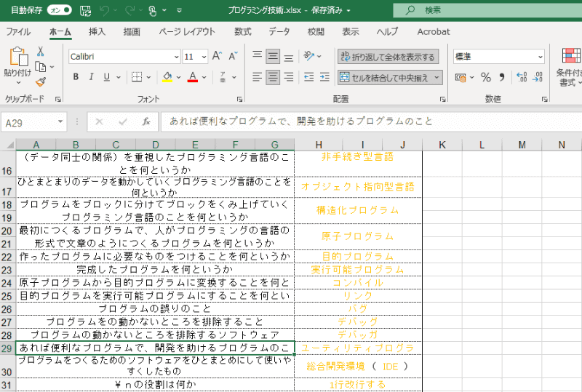Click セルを結合して中央揃え button
Image resolution: width=582 pixels, height=392 pixels.
(x=384, y=78)
